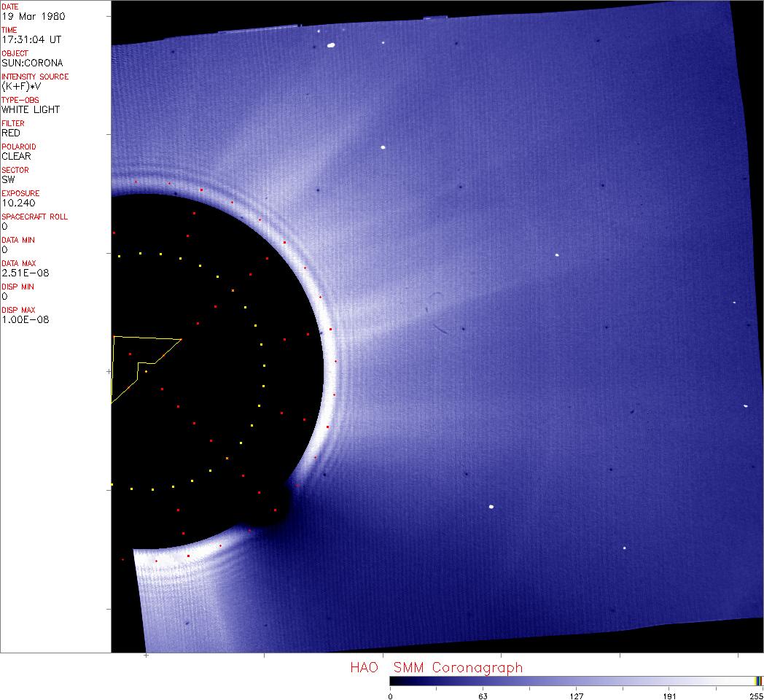Click the DATA MAX value 2.51E-08
The image size is (764, 700).
tap(25, 273)
